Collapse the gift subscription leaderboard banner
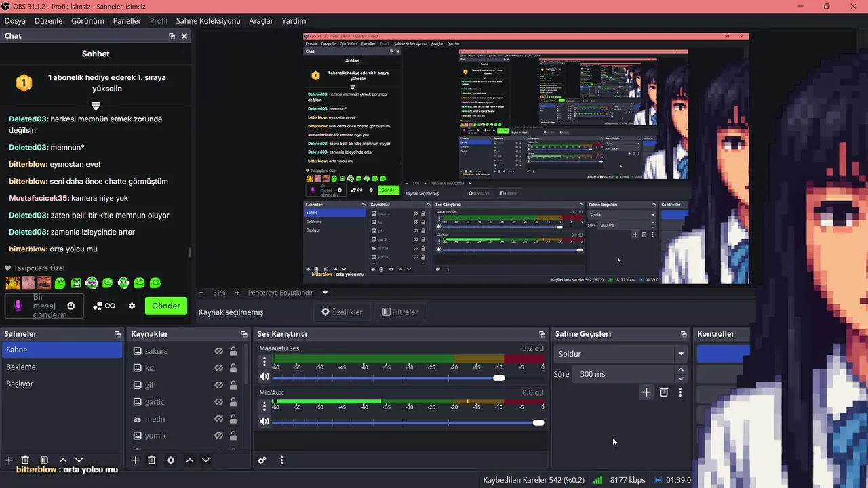The image size is (868, 488). point(96,106)
